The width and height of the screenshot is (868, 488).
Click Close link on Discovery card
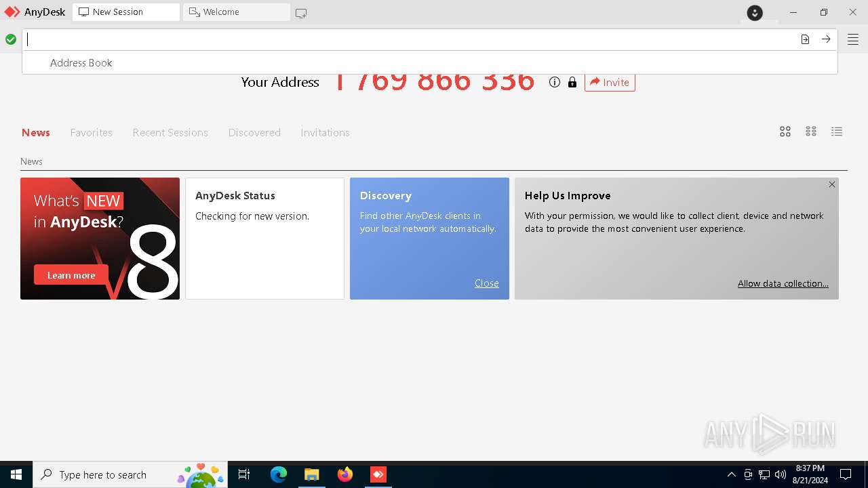click(487, 283)
